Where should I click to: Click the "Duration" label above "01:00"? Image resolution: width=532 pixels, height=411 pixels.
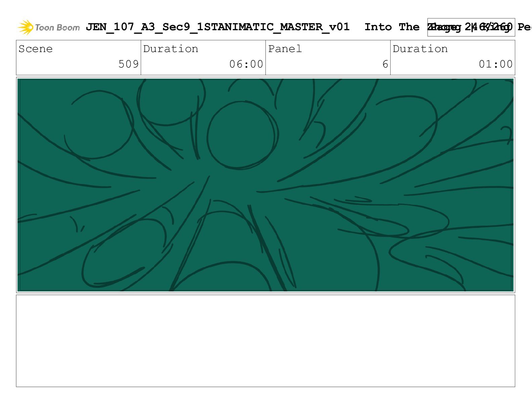tap(420, 49)
